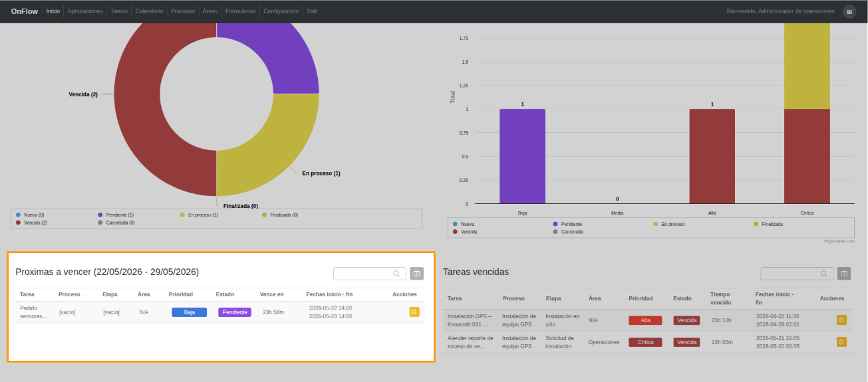
Task: Click 'Bienvenido, Administrador de operaciones' text
Action: pyautogui.click(x=780, y=11)
